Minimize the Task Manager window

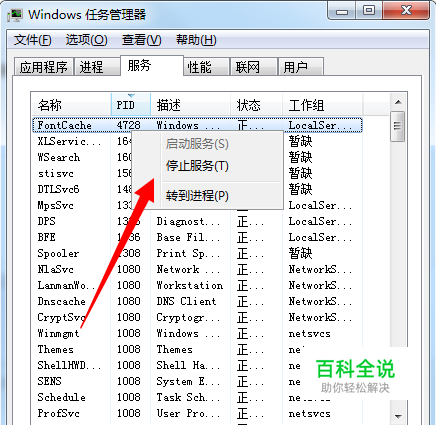(342, 10)
